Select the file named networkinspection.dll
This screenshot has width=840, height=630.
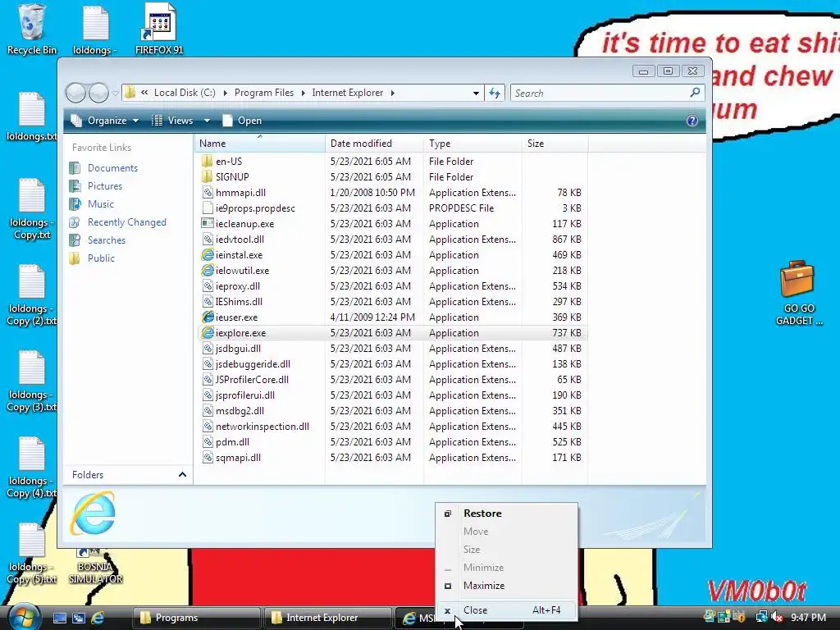click(x=262, y=427)
